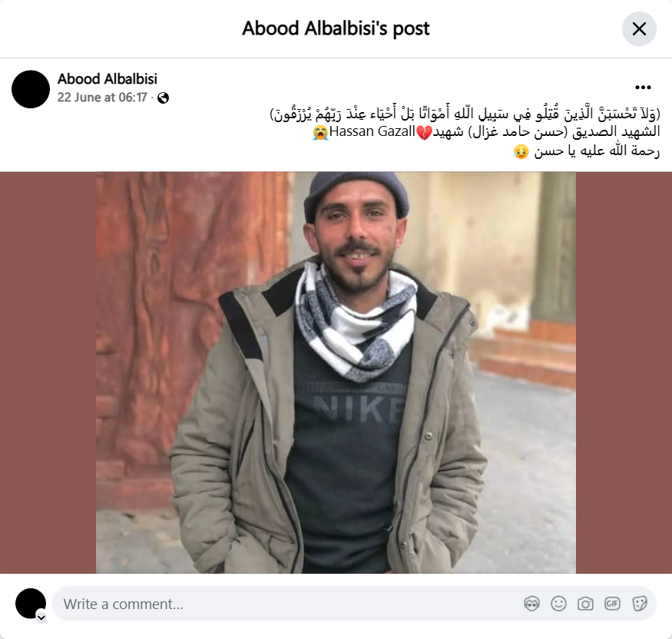
Task: Open the tagged Hassan Gazall profile link
Action: click(x=372, y=131)
